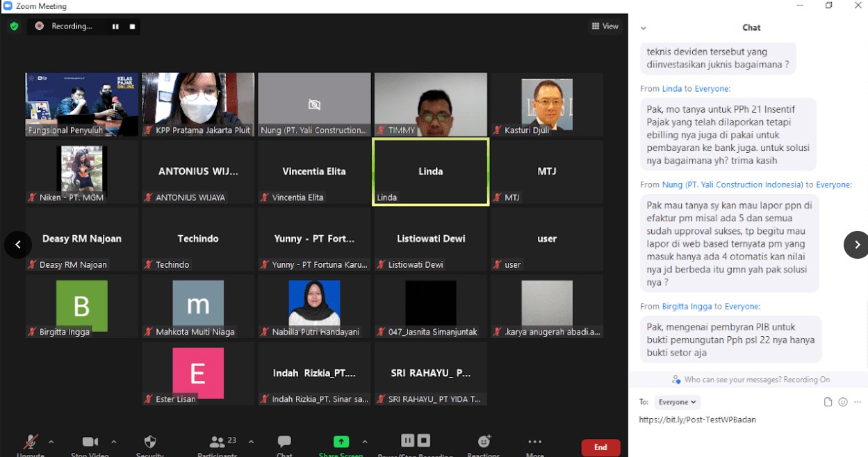Expand video options arrow beside Stop Video
Screen dimensions: 868x457
(x=114, y=442)
